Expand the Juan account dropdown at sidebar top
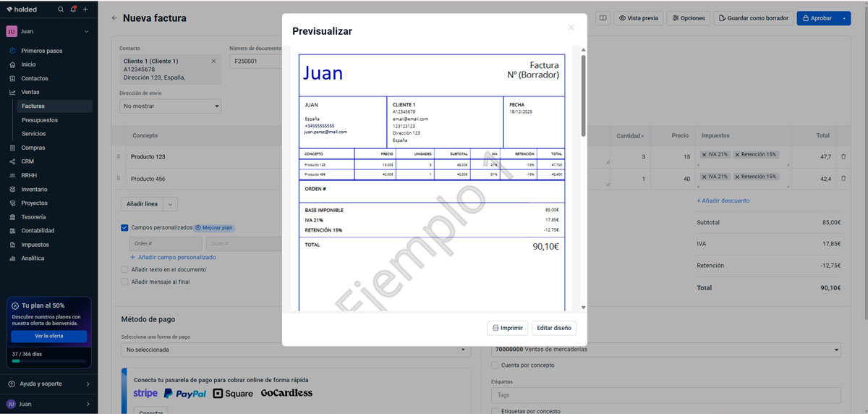 (x=86, y=31)
